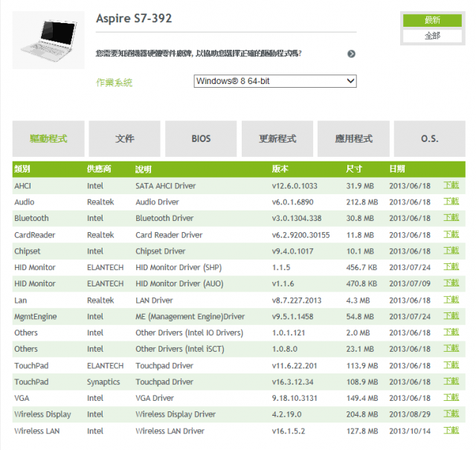Click the arrow icon beside hardware question

pos(351,54)
